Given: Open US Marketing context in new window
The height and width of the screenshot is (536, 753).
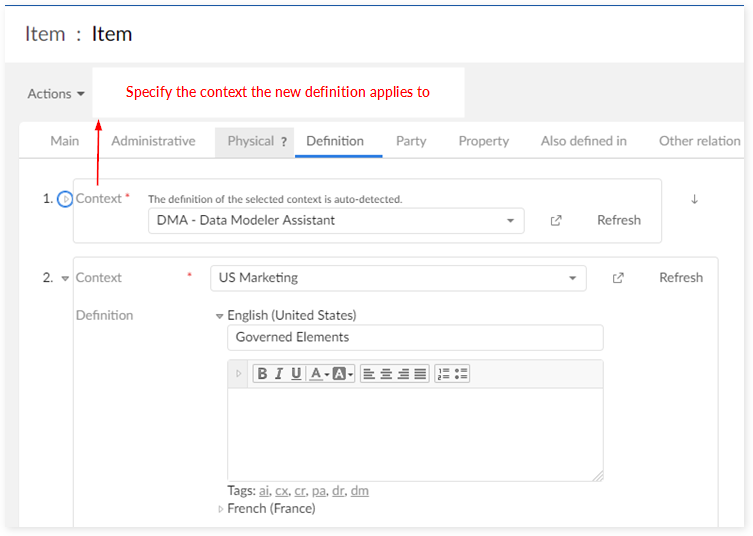Looking at the screenshot, I should 618,278.
